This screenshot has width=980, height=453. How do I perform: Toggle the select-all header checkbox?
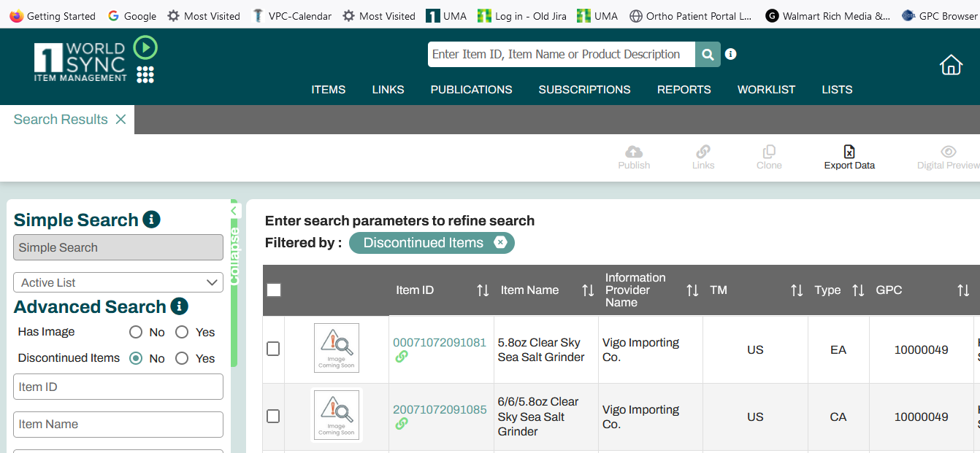[274, 290]
